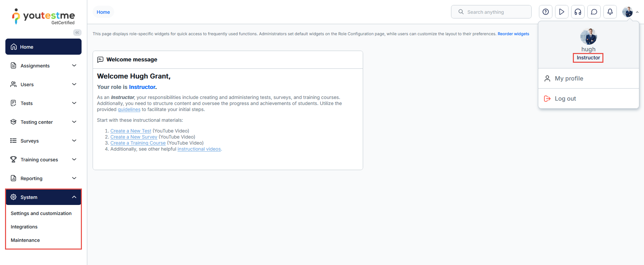This screenshot has width=644, height=265.
Task: Click the youtestme logo
Action: click(x=44, y=16)
